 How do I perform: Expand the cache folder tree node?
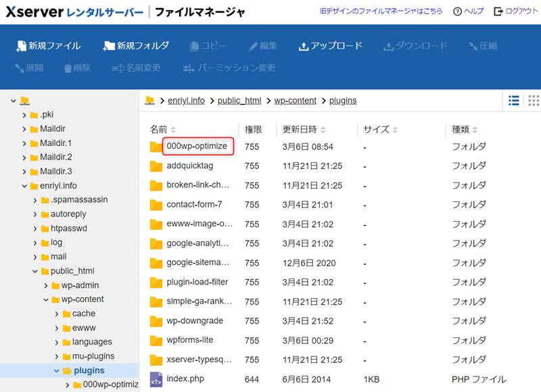click(x=57, y=314)
